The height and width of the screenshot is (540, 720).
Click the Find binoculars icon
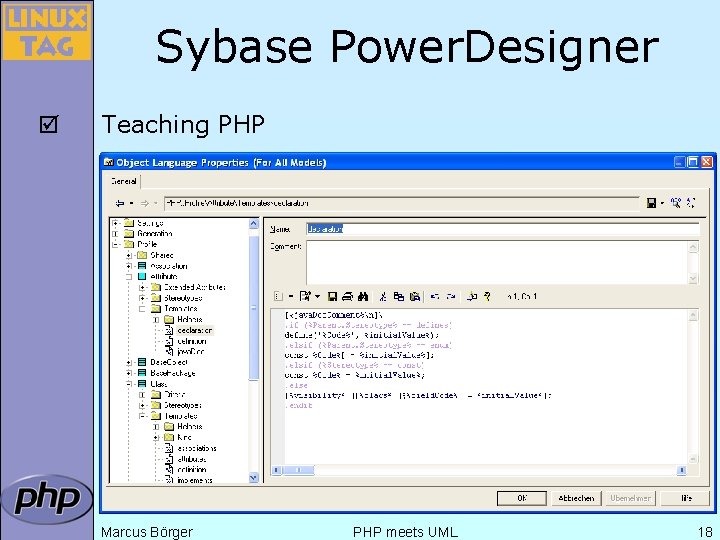coord(363,297)
